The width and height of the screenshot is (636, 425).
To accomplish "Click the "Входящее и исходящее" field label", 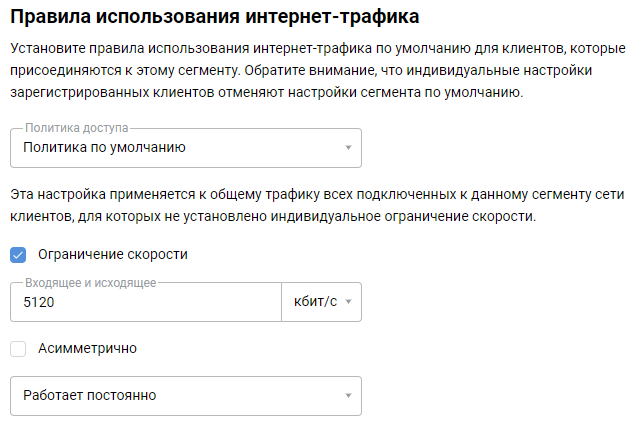I will tap(90, 283).
